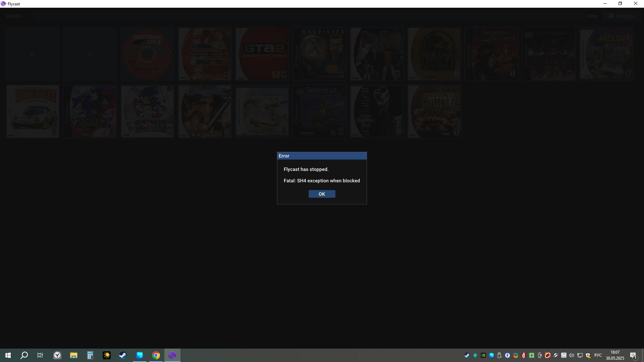Open the notification center icon
Image resolution: width=644 pixels, height=362 pixels.
[633, 355]
